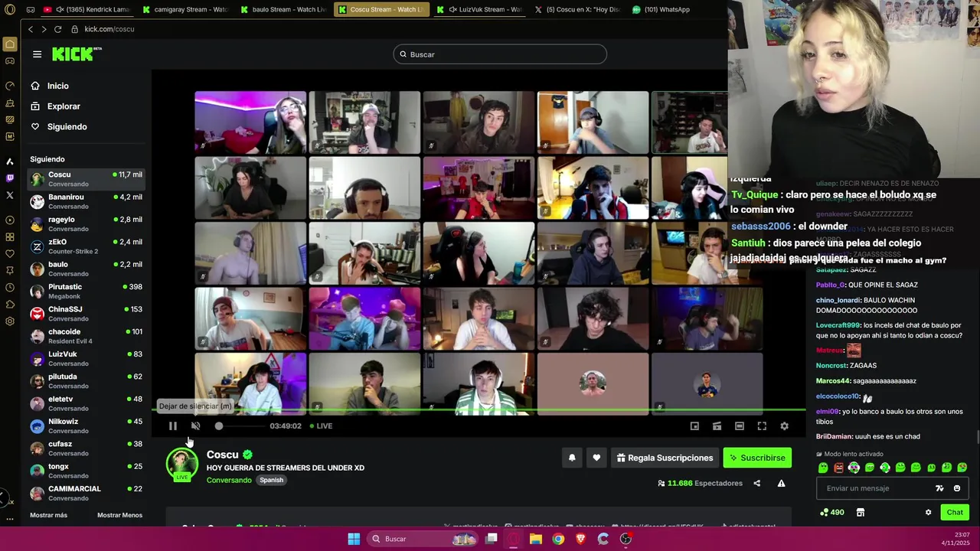Click Windows taskbar Buscar search box
The width and height of the screenshot is (980, 551).
point(421,539)
